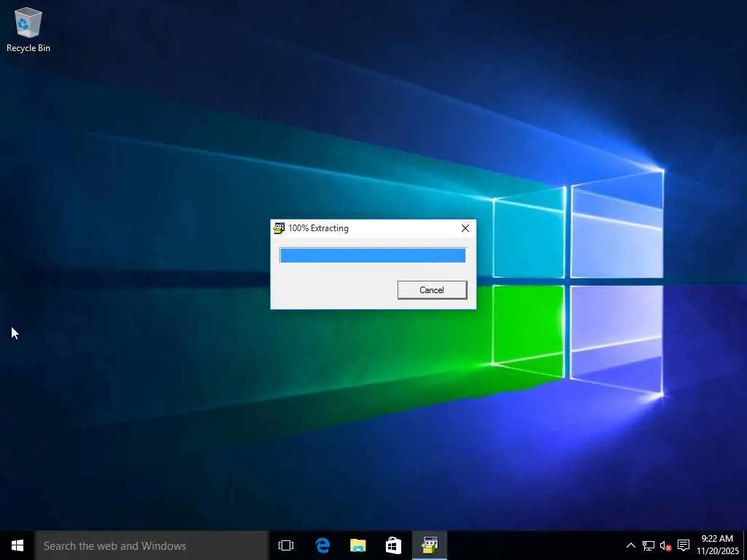Select the running extractor taskbar icon

click(x=429, y=545)
